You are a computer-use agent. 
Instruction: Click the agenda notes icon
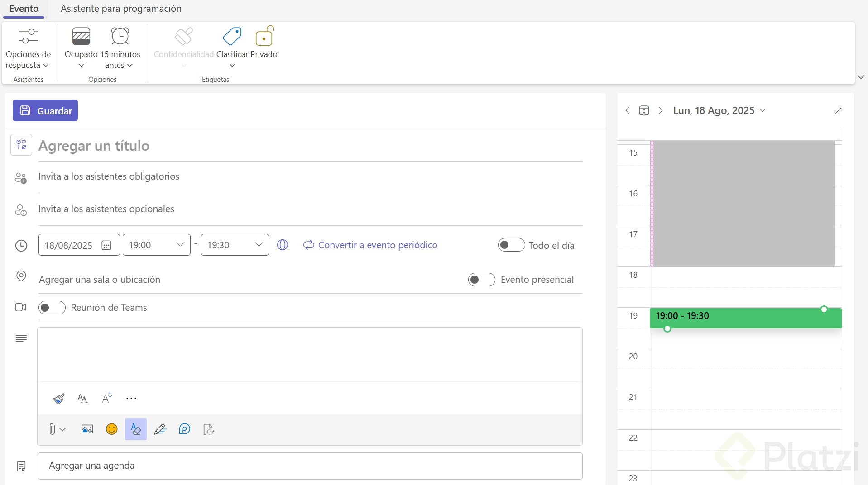[x=21, y=466]
